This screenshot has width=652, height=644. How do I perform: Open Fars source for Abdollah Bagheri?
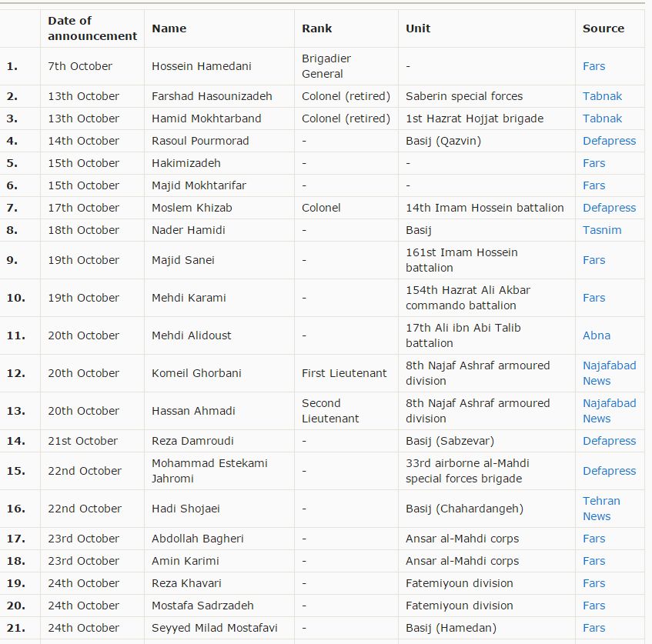pos(593,539)
